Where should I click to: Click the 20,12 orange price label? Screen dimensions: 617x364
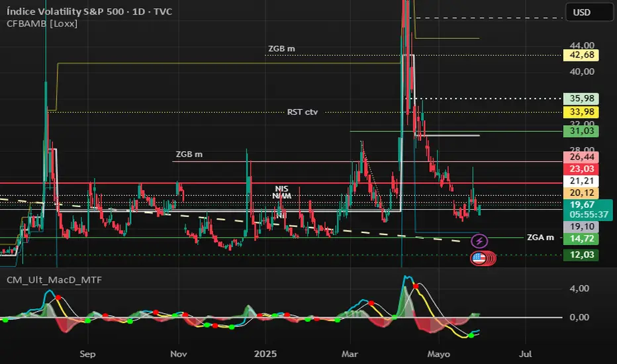pos(581,193)
